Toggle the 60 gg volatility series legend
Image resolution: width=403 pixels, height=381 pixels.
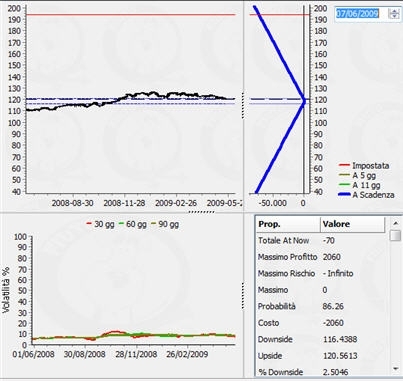pos(132,224)
